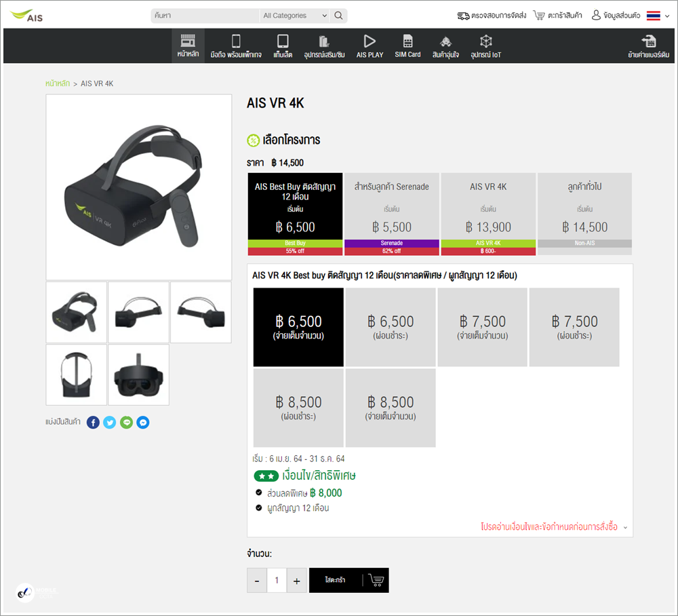Viewport: 678px width, 616px height.
Task: Click the search text field
Action: click(205, 16)
